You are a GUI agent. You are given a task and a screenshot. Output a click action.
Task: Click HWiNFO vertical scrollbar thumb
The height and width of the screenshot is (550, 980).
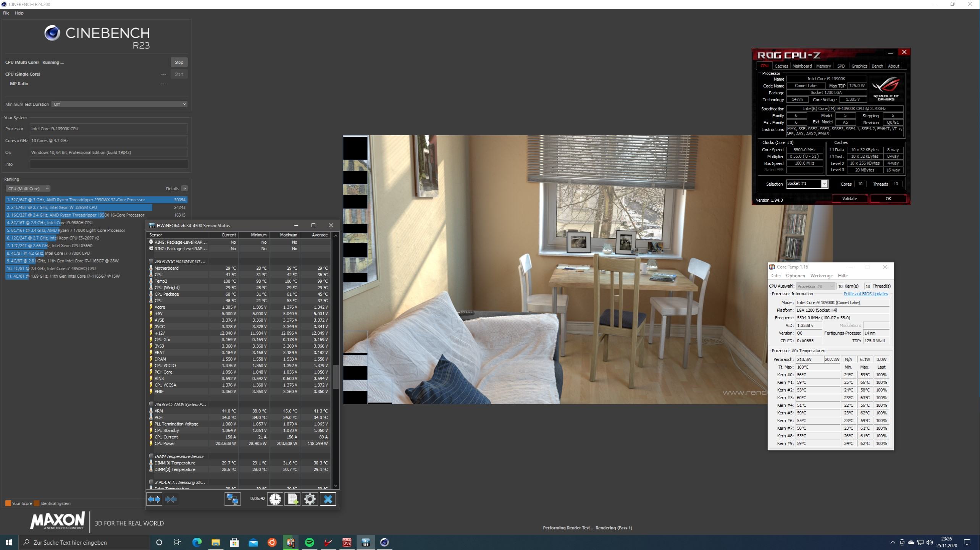(336, 377)
